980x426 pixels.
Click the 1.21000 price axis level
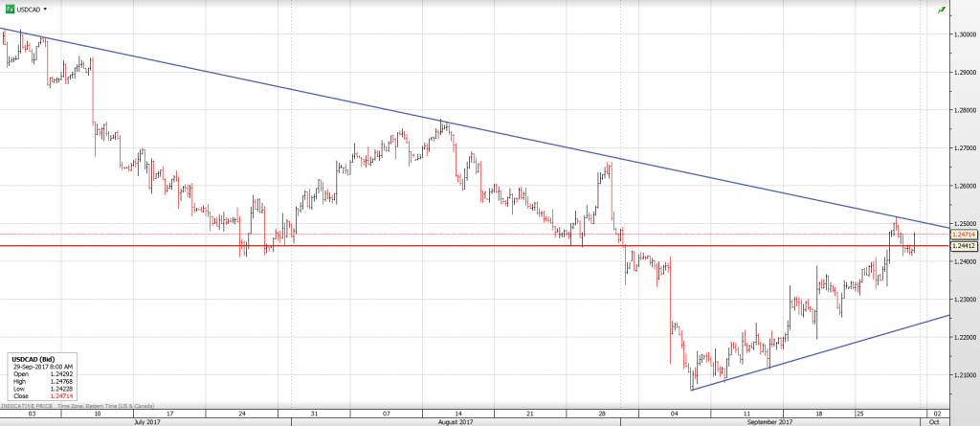click(x=964, y=375)
